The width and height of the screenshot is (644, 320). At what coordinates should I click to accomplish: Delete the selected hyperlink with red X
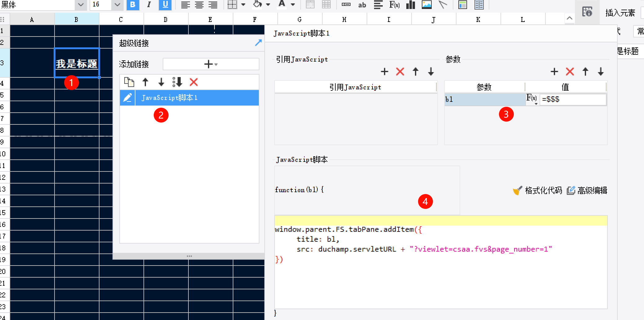(x=194, y=82)
